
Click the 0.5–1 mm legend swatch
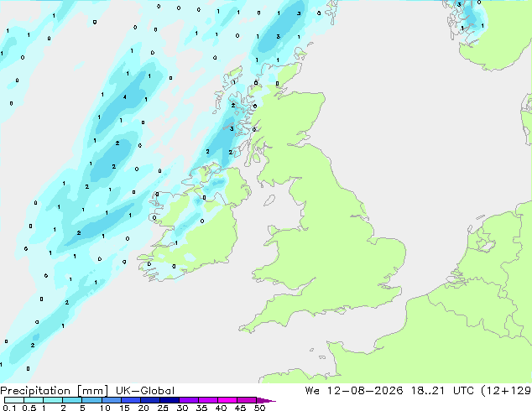[x=34, y=400]
